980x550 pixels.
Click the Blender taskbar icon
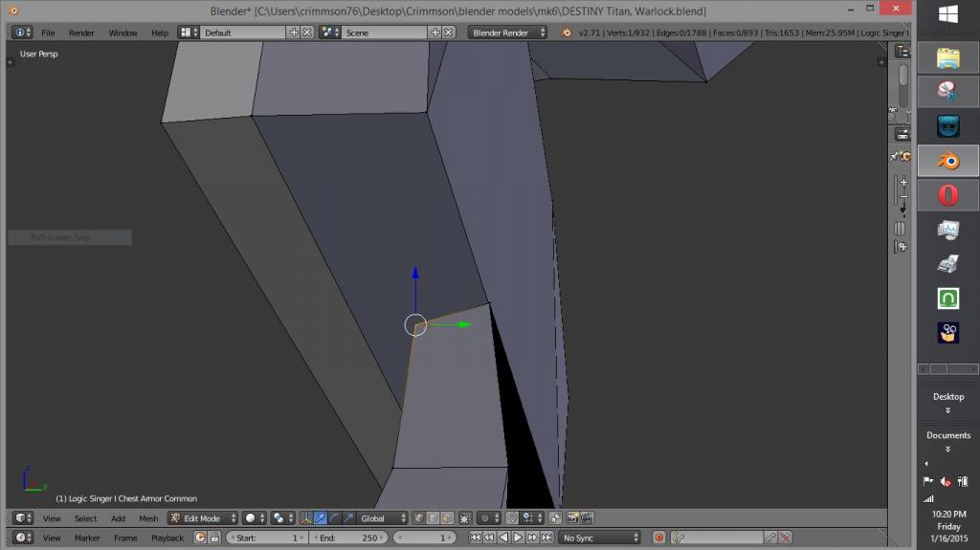coord(948,162)
